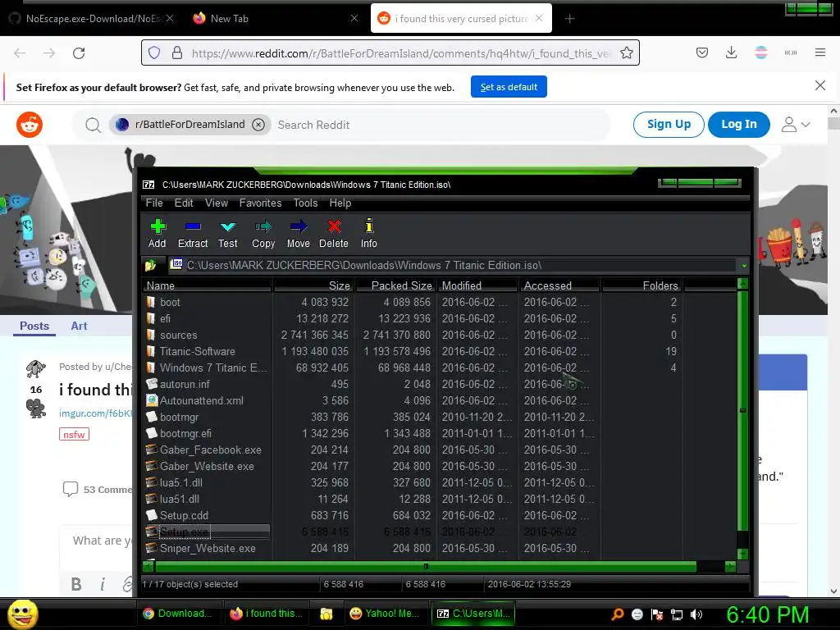Open the network tray icon

[677, 614]
